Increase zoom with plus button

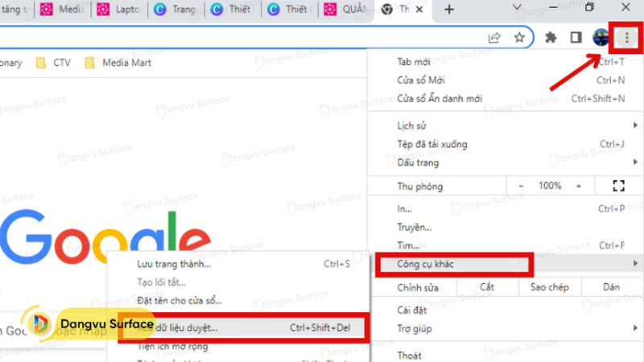tap(578, 186)
